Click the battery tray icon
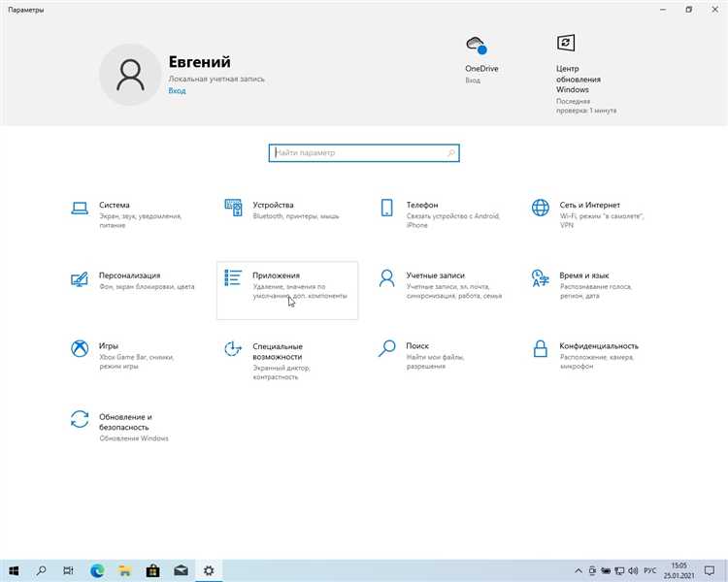Image resolution: width=728 pixels, height=582 pixels. [606, 571]
